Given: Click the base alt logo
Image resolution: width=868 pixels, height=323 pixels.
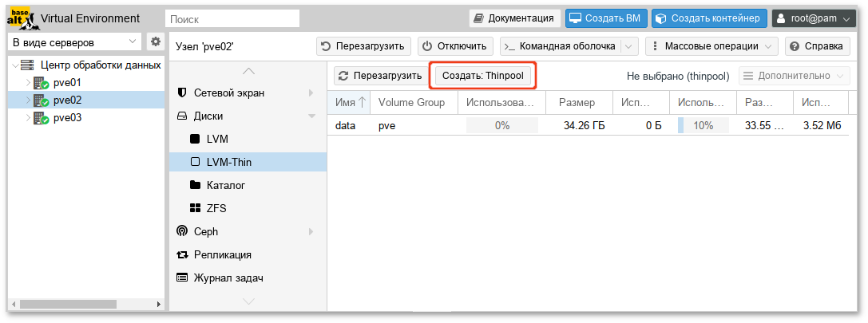Looking at the screenshot, I should (22, 18).
